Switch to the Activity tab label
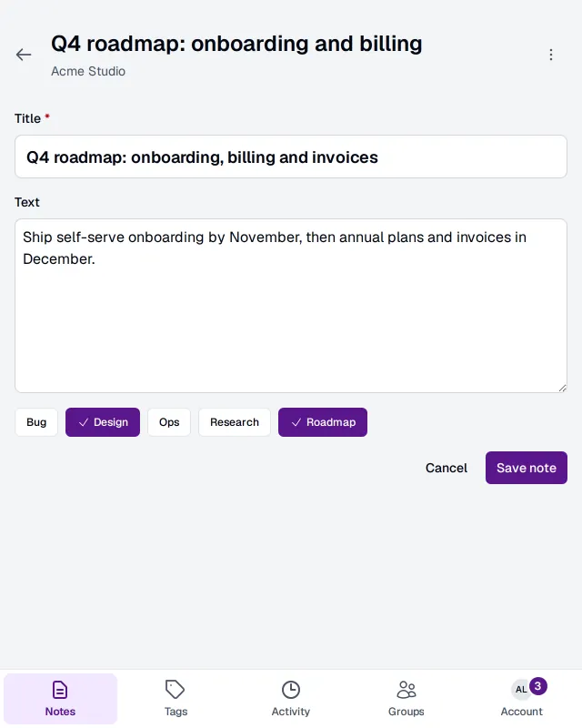This screenshot has width=582, height=728. point(291,712)
